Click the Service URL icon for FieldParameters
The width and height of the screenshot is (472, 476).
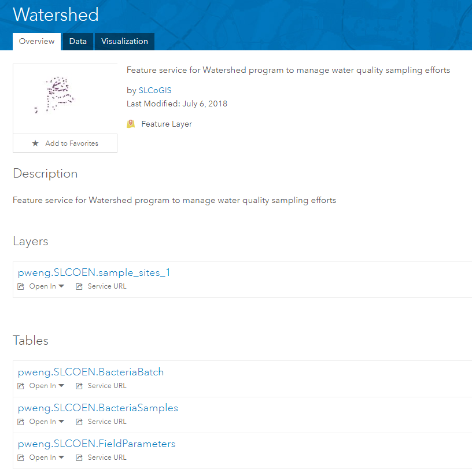pyautogui.click(x=79, y=457)
